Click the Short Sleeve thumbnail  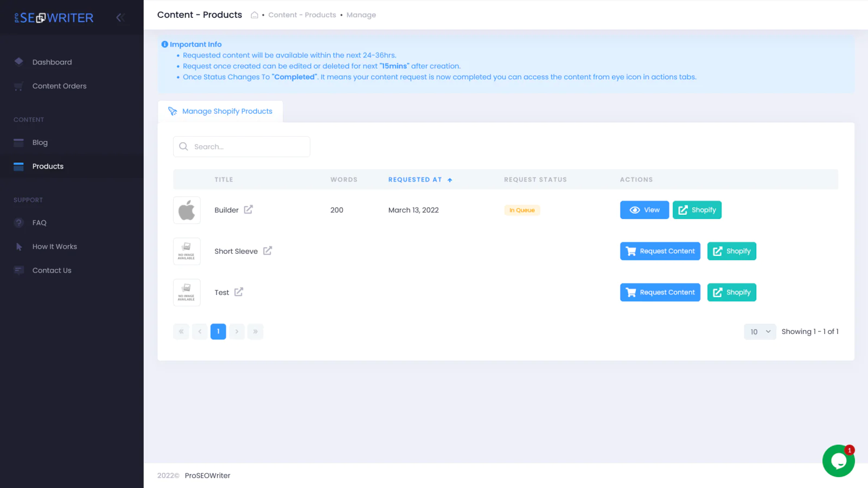[187, 251]
